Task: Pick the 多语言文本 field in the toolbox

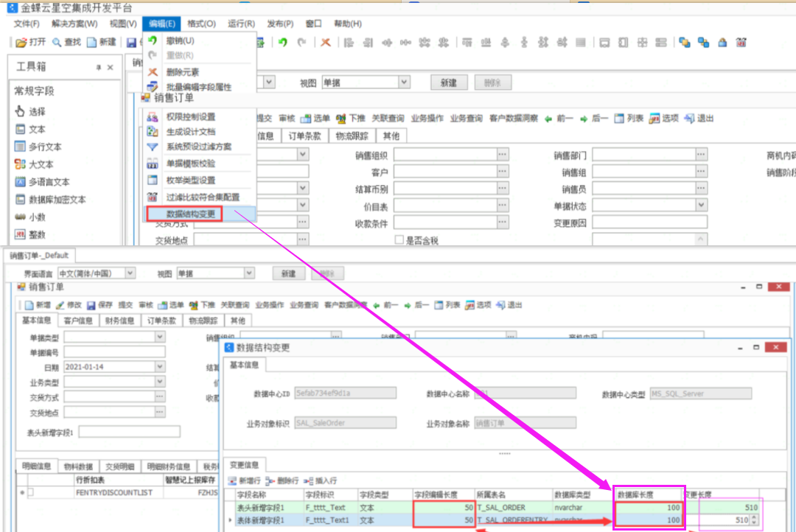Action: click(43, 182)
